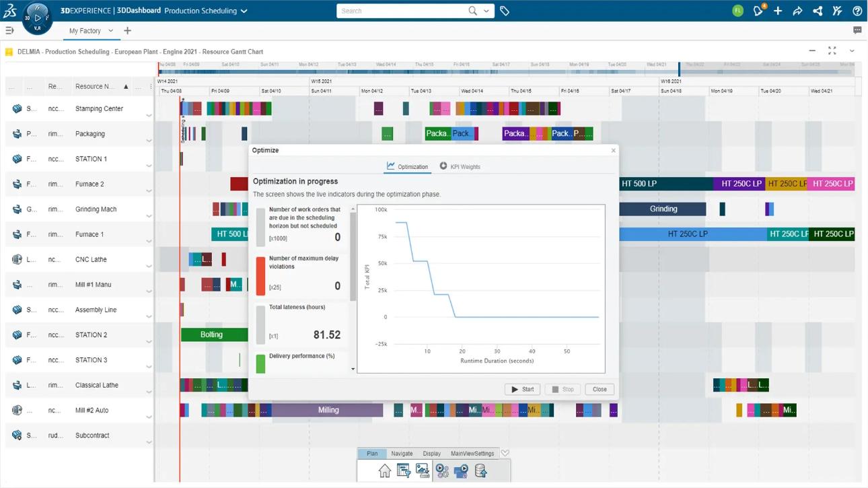Click the tag icon beside the search box
868x488 pixels.
505,11
